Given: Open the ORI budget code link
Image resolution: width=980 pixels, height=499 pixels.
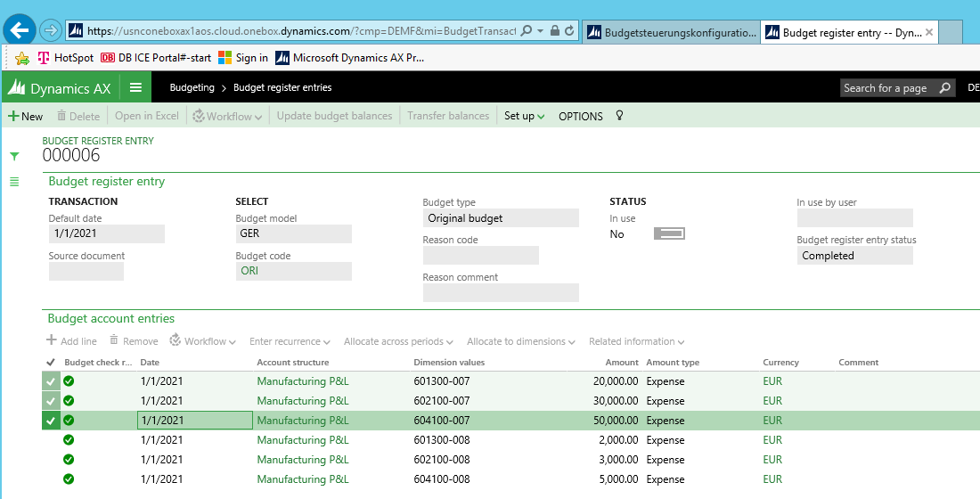Looking at the screenshot, I should click(x=249, y=271).
